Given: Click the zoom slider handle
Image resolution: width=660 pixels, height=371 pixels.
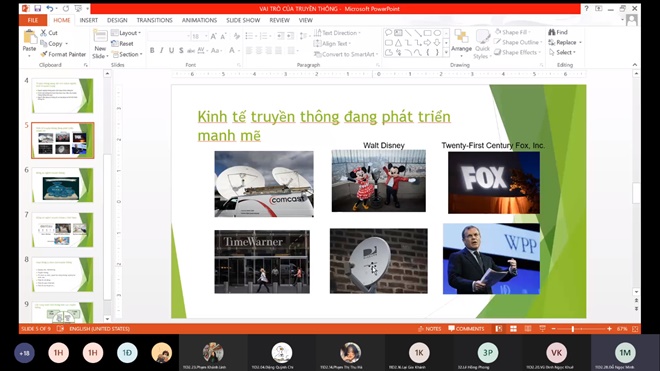Looking at the screenshot, I should pos(573,329).
